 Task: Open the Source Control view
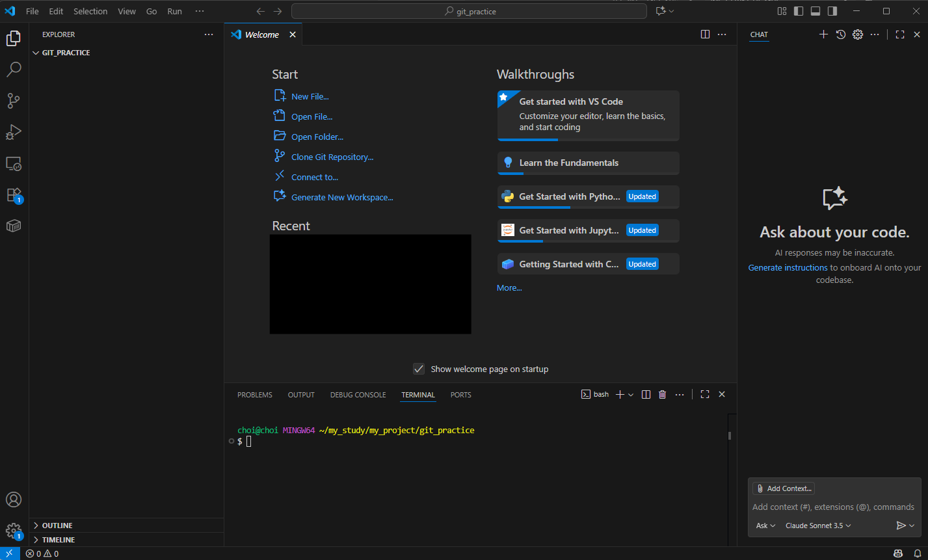pyautogui.click(x=14, y=101)
